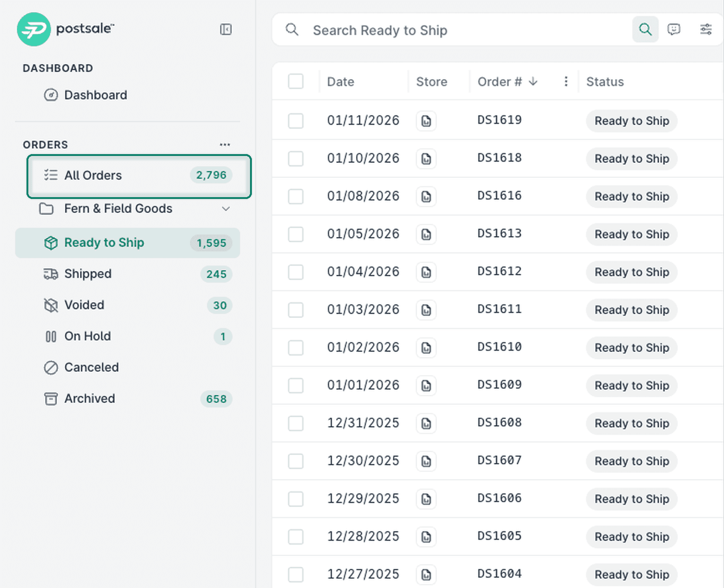The height and width of the screenshot is (588, 724).
Task: Open the feedback chat icon
Action: tap(673, 29)
